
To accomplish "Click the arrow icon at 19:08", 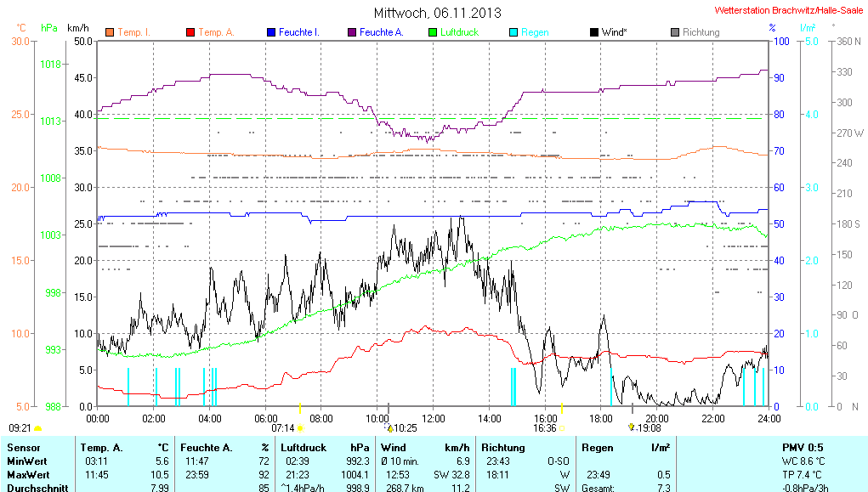I will point(631,427).
